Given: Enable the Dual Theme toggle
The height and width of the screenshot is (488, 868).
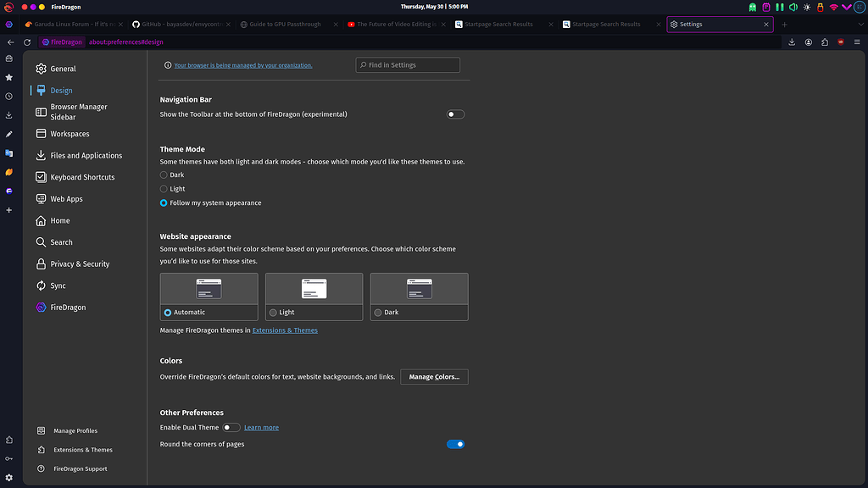Looking at the screenshot, I should [231, 427].
